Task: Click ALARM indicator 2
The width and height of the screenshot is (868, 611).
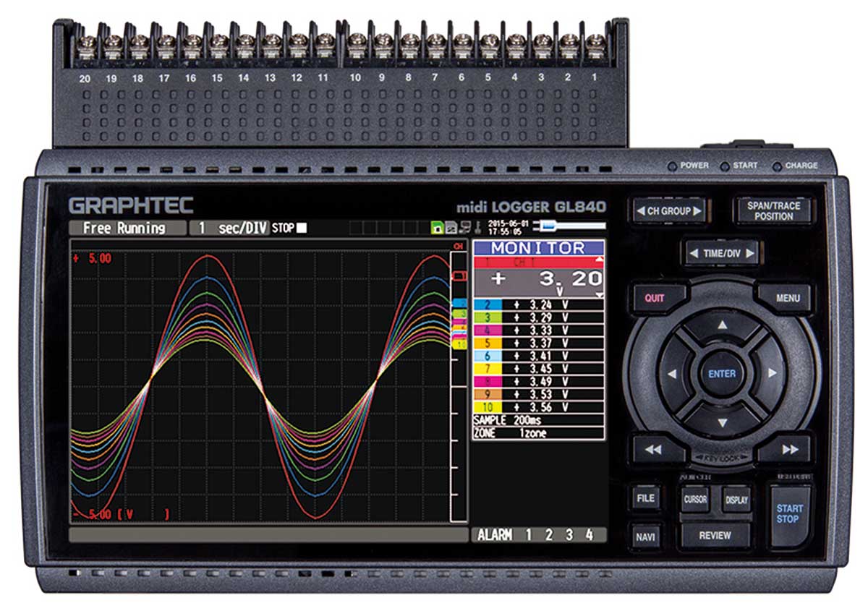Action: coord(548,535)
